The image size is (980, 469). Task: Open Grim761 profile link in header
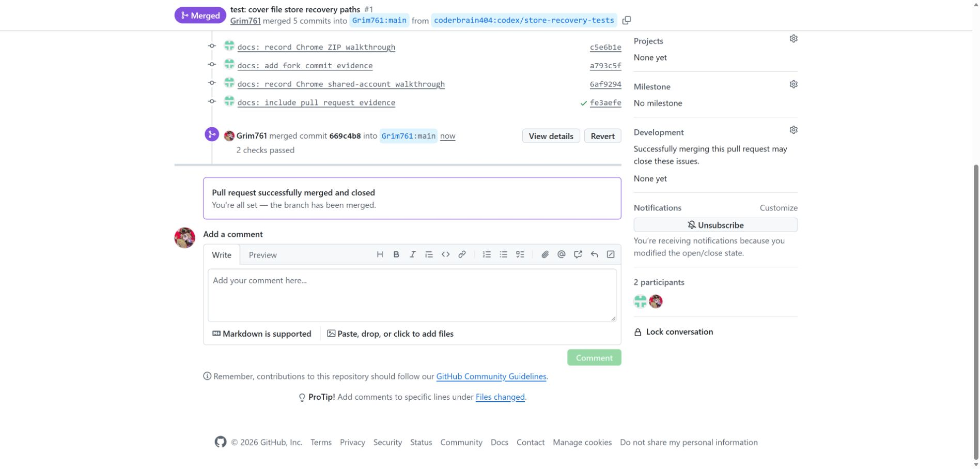tap(245, 21)
